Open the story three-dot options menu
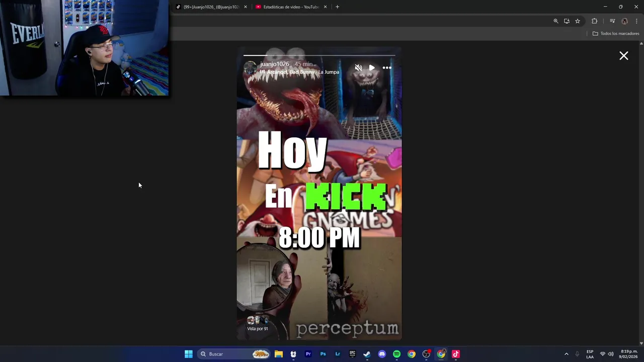The width and height of the screenshot is (644, 362). 387,67
